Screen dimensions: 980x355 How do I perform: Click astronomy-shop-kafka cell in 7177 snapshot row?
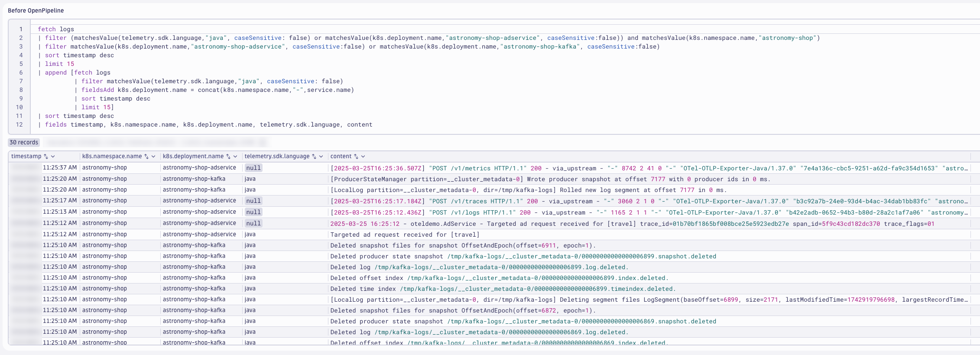(x=201, y=179)
